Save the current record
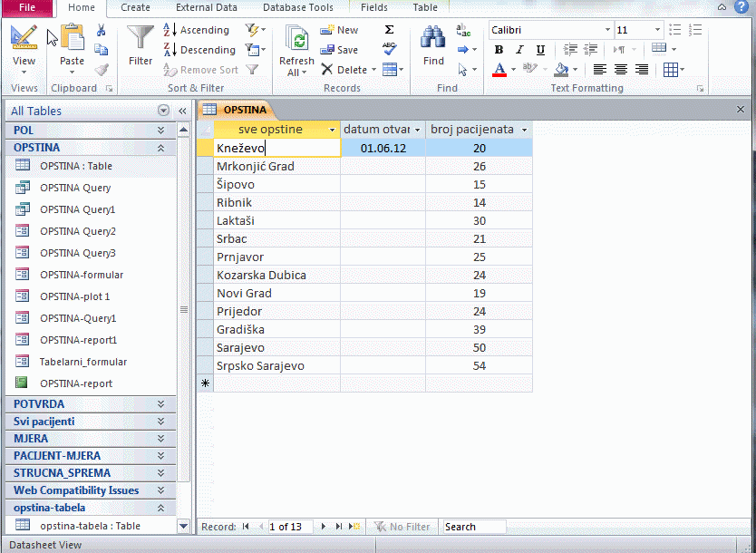756x553 pixels. (339, 50)
